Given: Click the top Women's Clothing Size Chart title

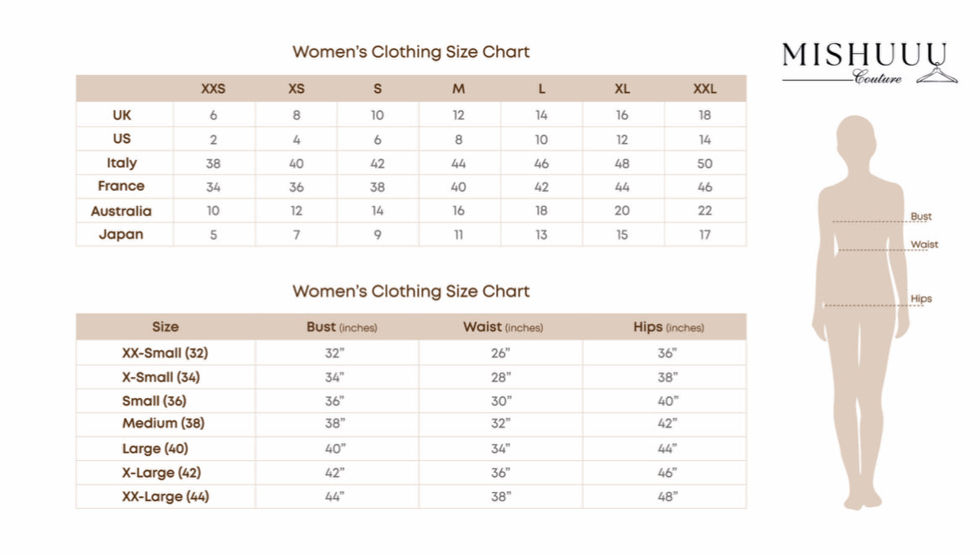Looking at the screenshot, I should tap(411, 52).
